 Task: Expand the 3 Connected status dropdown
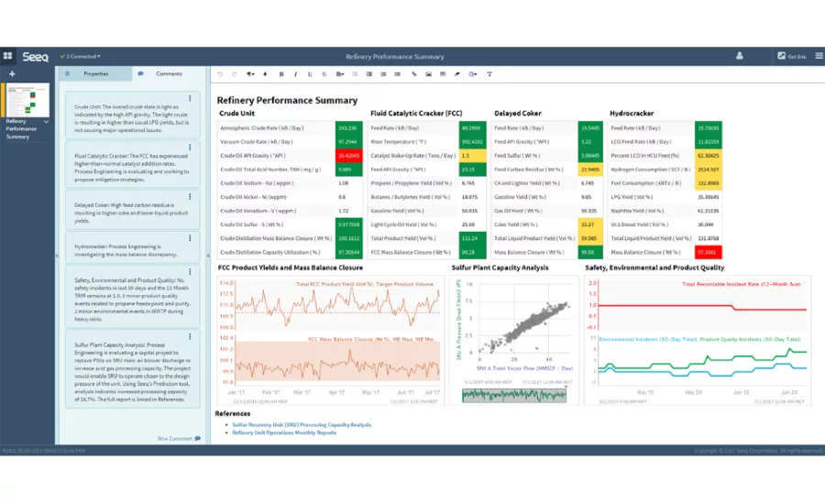tap(81, 56)
